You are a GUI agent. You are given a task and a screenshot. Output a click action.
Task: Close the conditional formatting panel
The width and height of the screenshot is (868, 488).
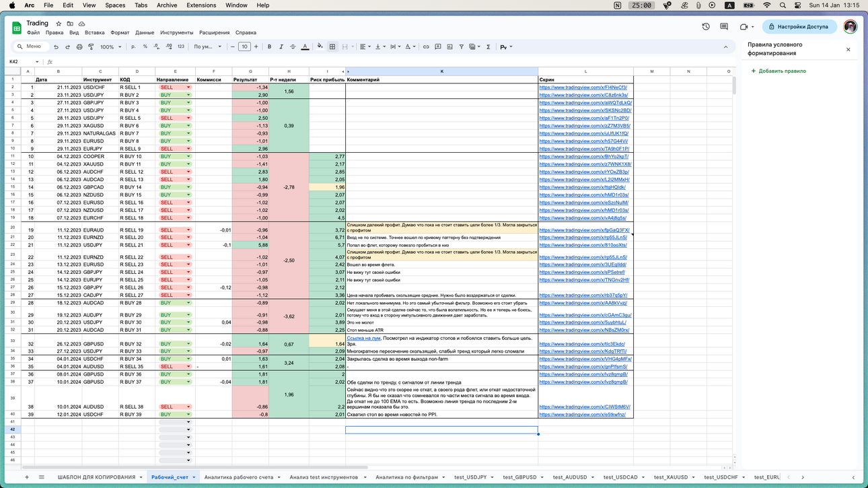coord(848,49)
